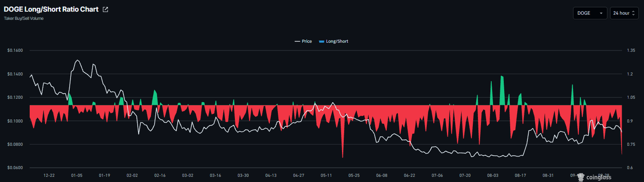Click the 1.2 ratio axis label

click(x=630, y=74)
